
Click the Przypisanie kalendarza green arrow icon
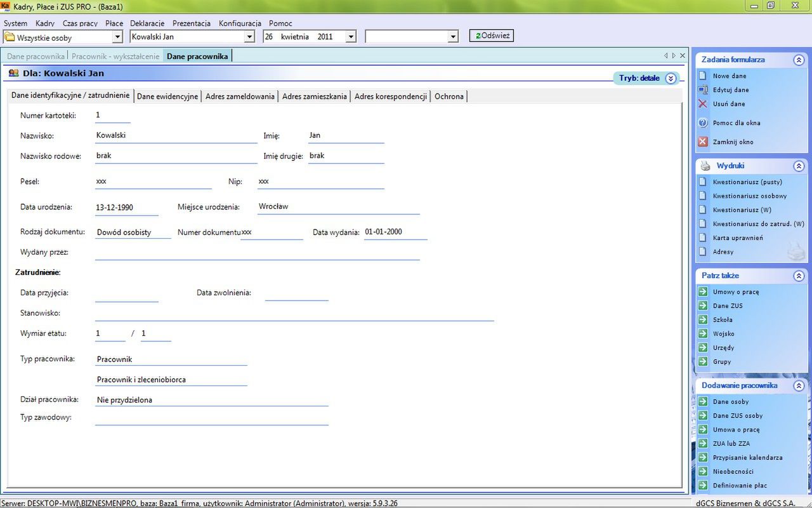tap(703, 457)
